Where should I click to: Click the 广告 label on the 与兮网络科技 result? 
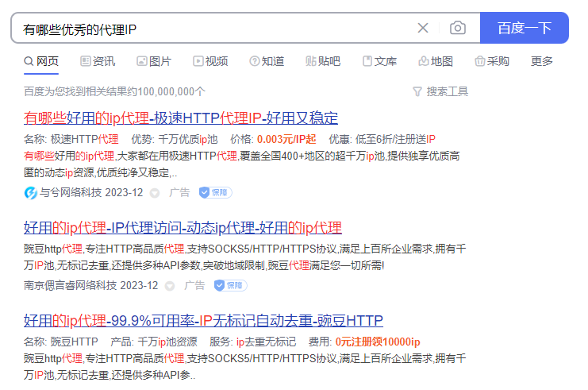click(179, 192)
